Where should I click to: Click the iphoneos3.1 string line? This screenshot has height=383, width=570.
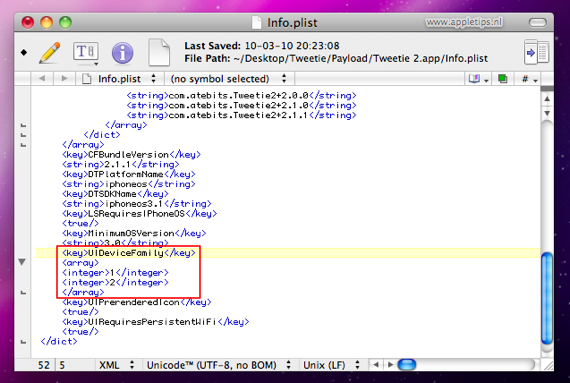point(137,203)
